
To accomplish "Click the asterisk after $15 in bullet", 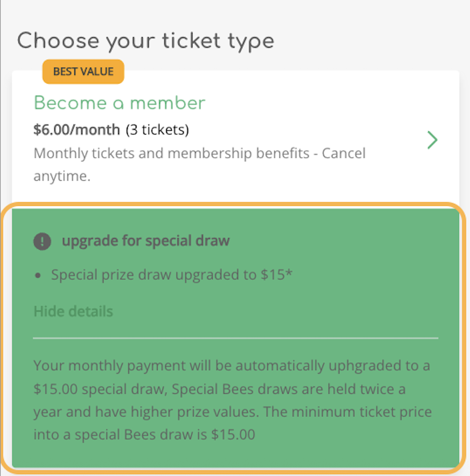I will 289,273.
